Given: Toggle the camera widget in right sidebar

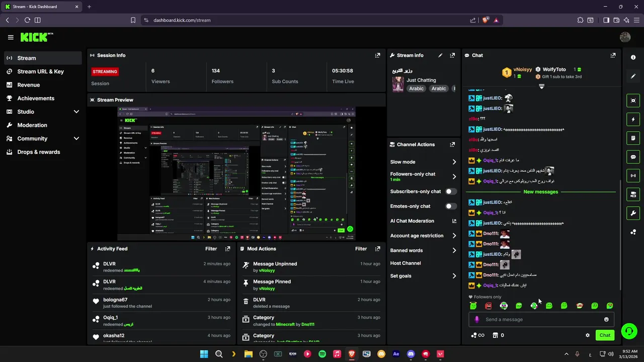Looking at the screenshot, I should [x=633, y=194].
